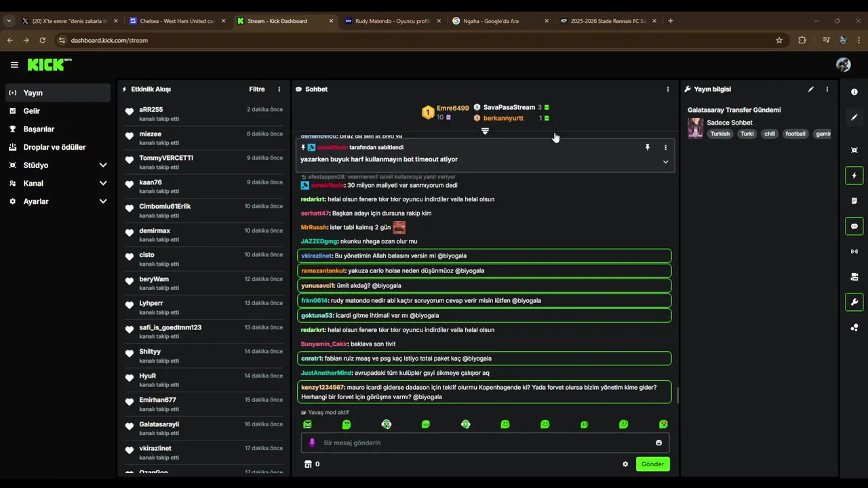Open pinned message three-dot options

[665, 147]
